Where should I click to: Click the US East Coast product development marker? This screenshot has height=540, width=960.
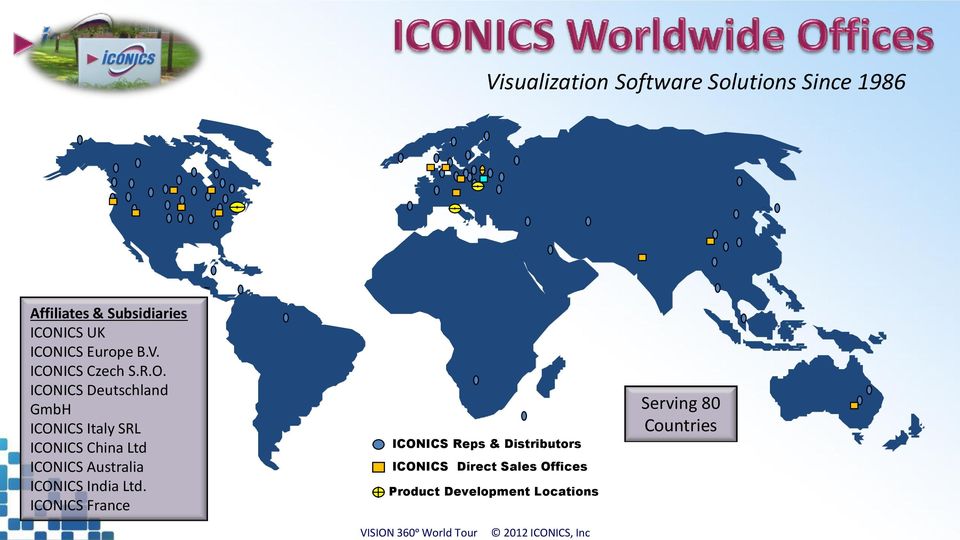coord(238,208)
